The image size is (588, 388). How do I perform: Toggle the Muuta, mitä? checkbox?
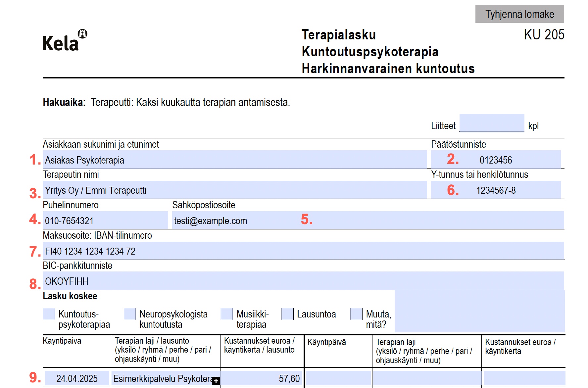coord(356,314)
